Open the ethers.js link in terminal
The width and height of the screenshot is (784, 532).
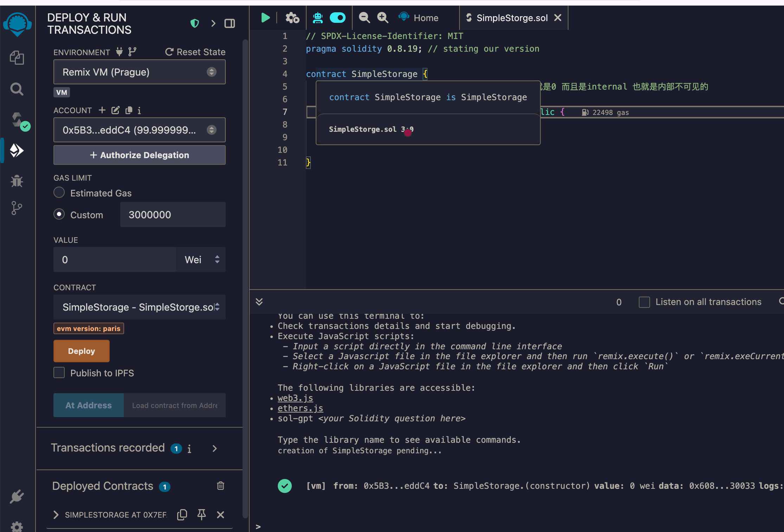(x=300, y=408)
